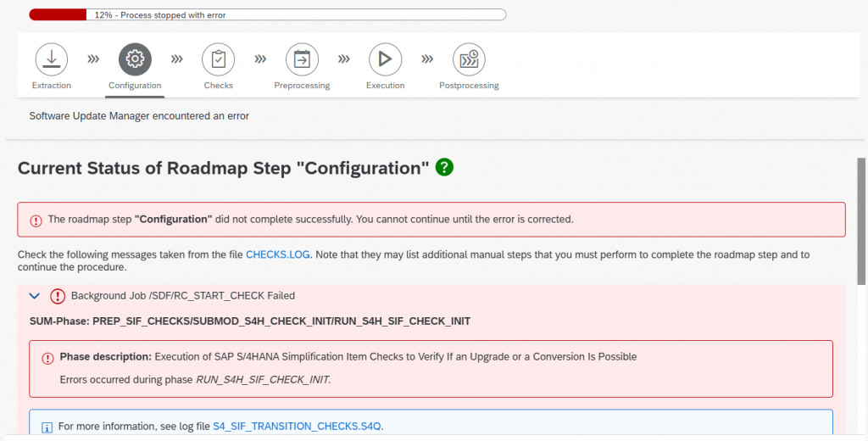Select the Execution play step icon
This screenshot has width=868, height=441.
tap(385, 59)
